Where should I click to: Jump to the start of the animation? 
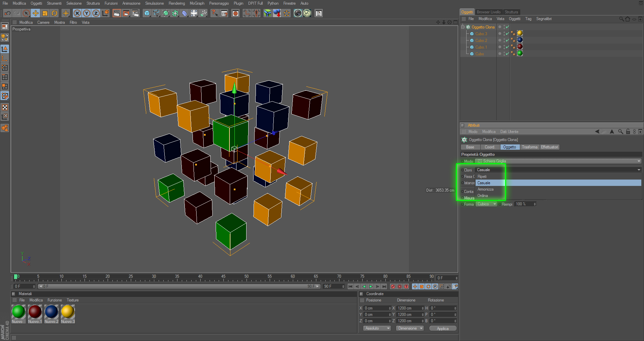[x=351, y=286]
